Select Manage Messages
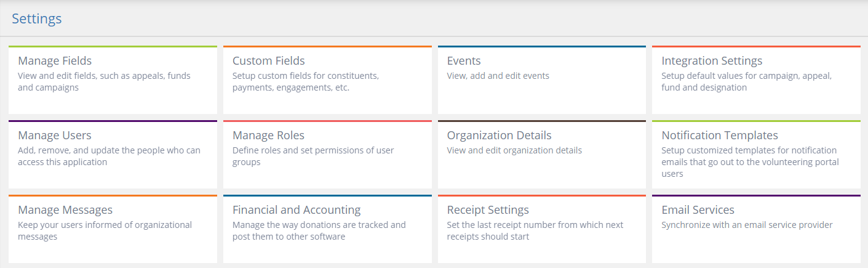 113,229
